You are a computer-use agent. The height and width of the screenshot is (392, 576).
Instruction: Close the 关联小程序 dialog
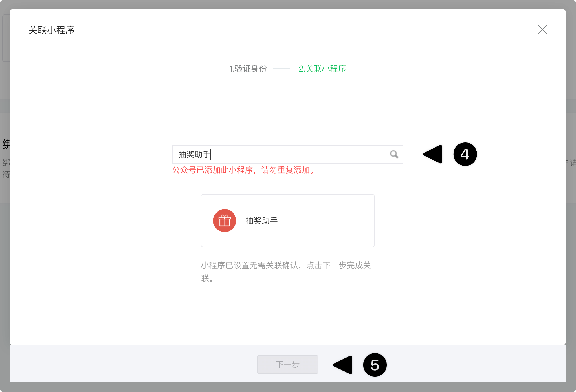pyautogui.click(x=542, y=30)
